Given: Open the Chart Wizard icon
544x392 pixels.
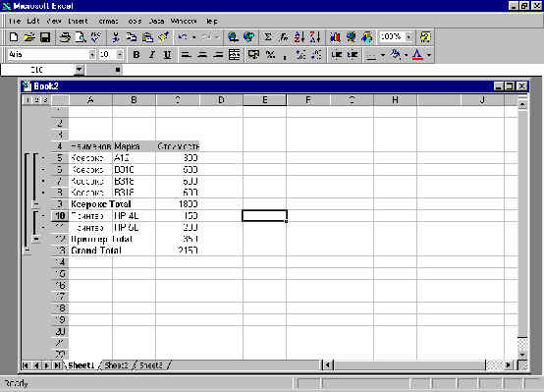Looking at the screenshot, I should [x=335, y=36].
